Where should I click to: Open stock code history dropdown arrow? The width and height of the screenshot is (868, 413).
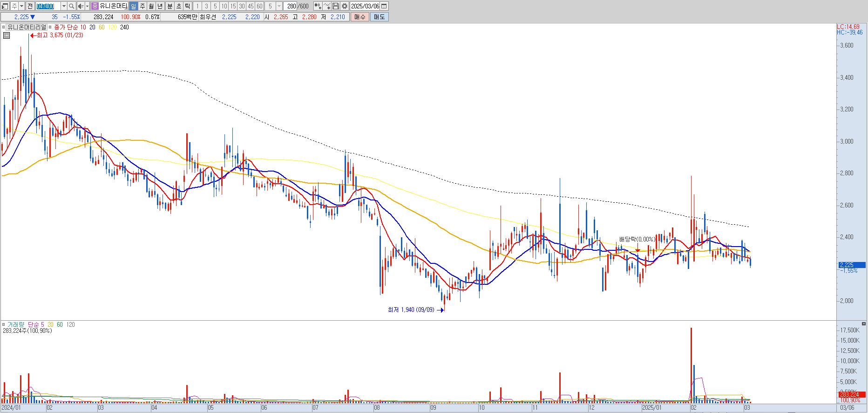(64, 6)
